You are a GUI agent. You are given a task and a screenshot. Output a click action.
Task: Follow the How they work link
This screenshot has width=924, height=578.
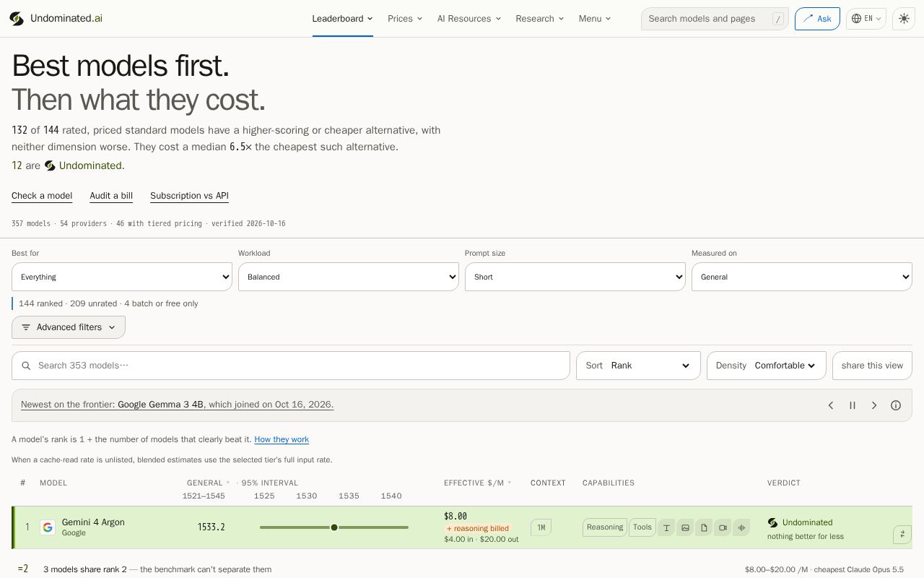point(282,439)
